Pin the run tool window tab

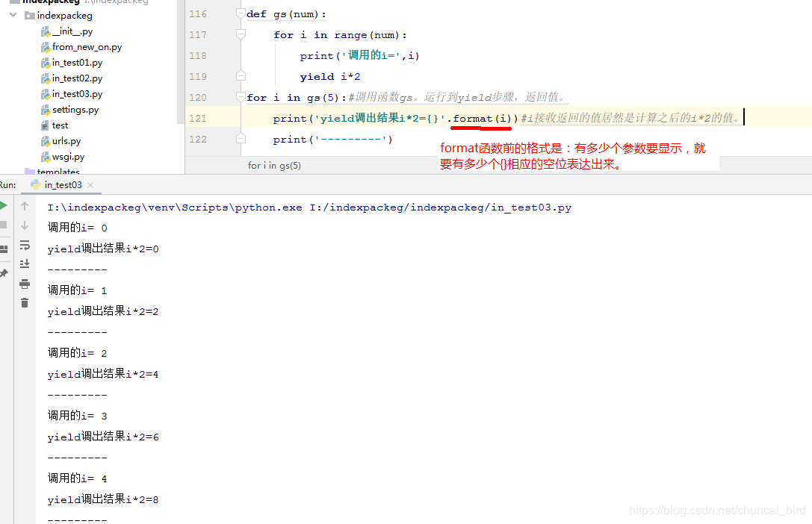click(5, 272)
